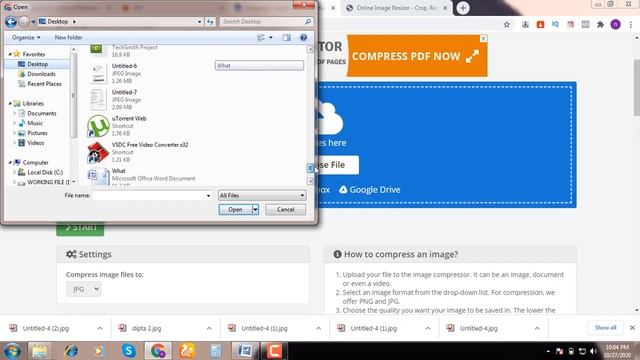Close the Online Image Resizer tab
Viewport: 640px width, 360px height.
[445, 8]
